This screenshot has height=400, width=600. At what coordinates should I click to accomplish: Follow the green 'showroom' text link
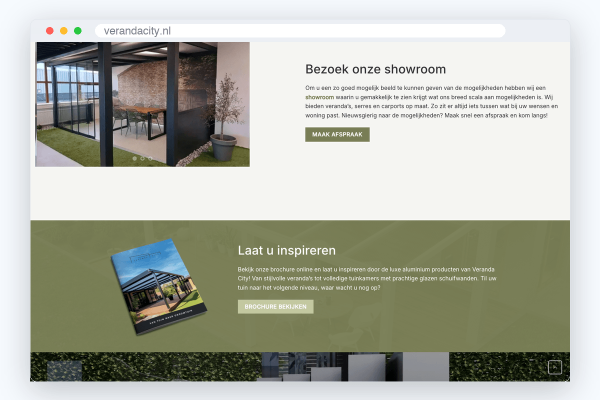pos(320,97)
